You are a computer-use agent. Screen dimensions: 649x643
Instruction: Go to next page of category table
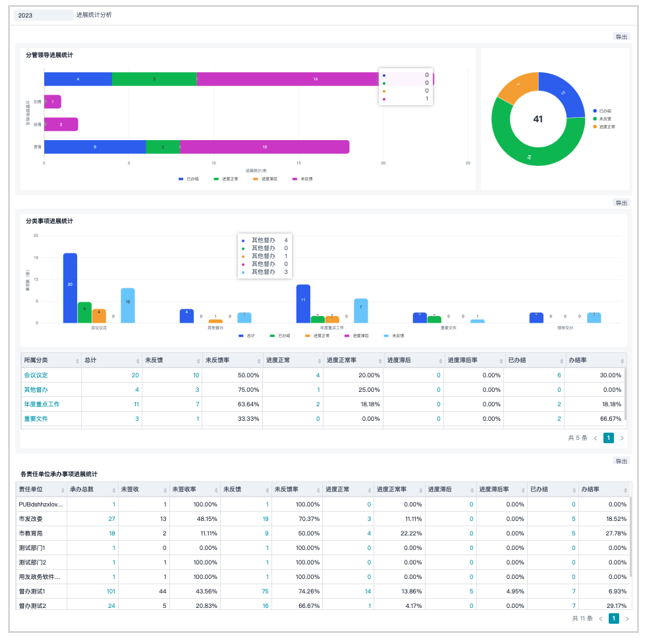pos(622,438)
